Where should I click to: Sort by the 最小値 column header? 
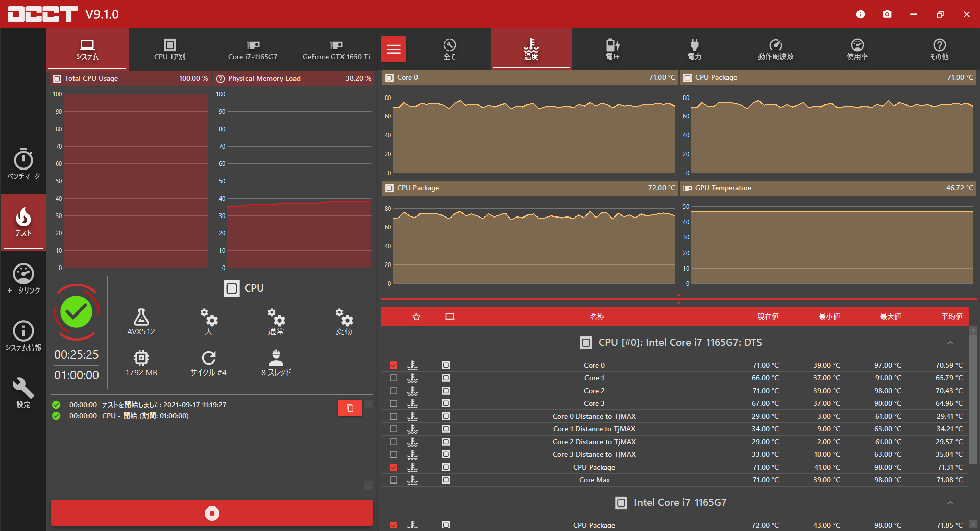click(829, 317)
